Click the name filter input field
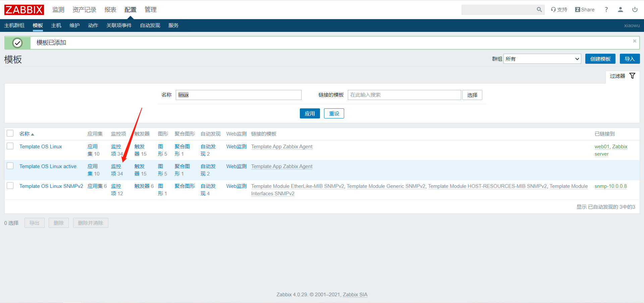 click(x=238, y=95)
